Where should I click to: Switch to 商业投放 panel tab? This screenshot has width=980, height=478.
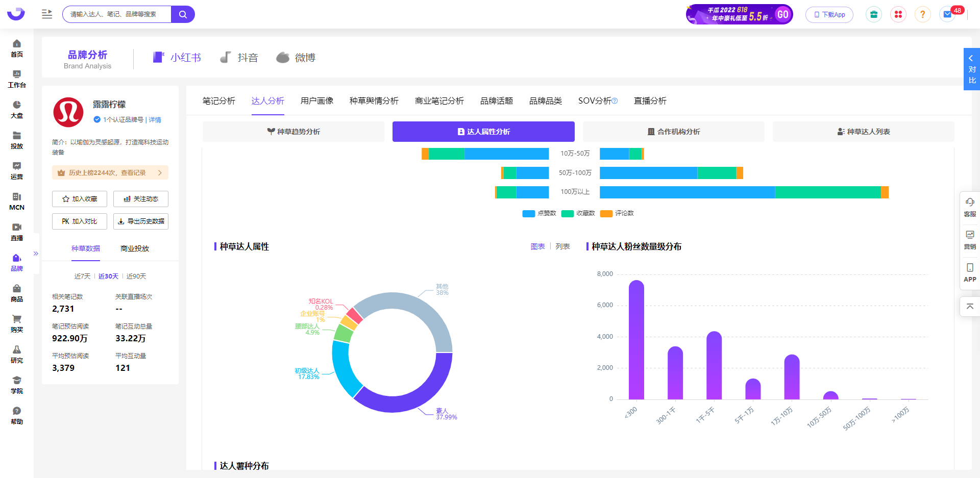pyautogui.click(x=135, y=248)
